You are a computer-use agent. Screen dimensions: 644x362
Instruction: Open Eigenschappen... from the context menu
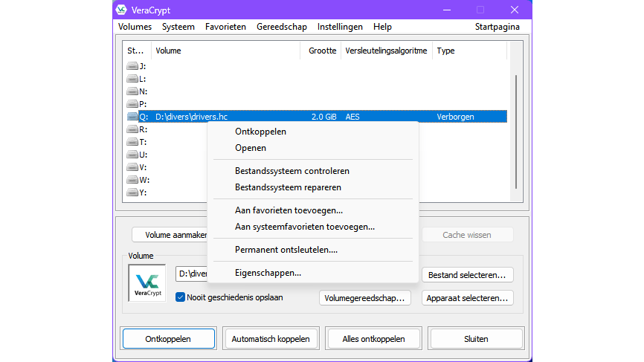pyautogui.click(x=313, y=273)
